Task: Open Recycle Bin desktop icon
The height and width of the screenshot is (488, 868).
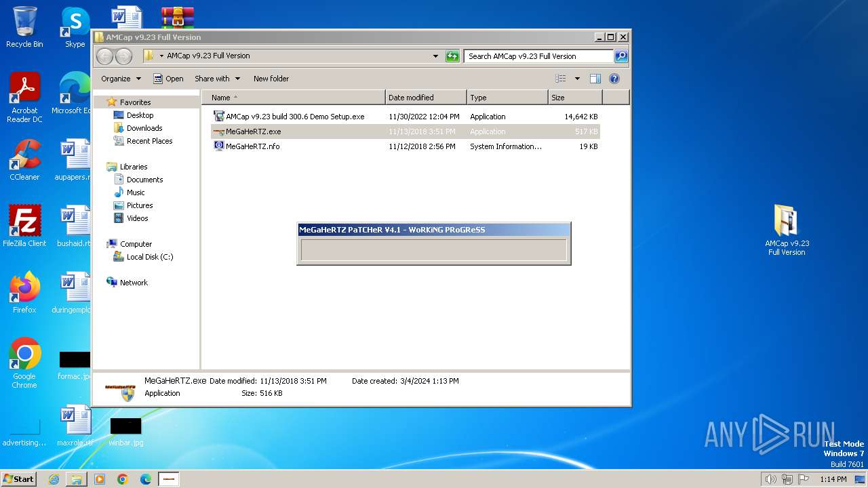Action: 24,27
